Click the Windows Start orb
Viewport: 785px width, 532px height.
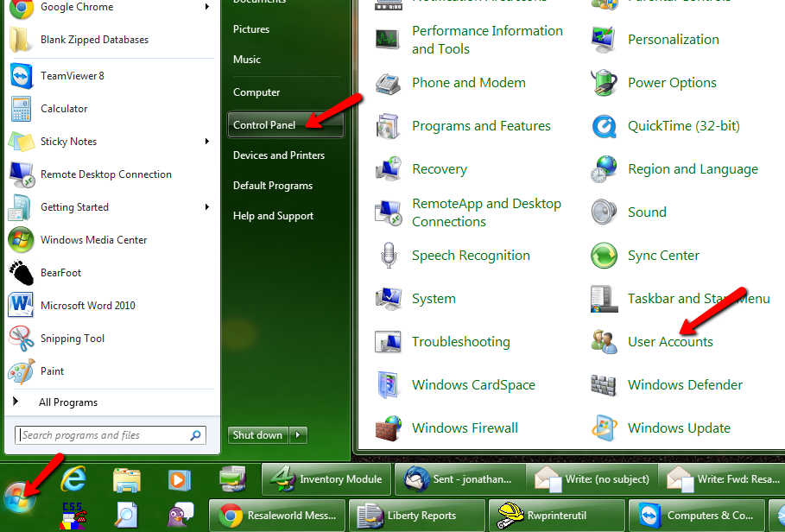tap(20, 498)
